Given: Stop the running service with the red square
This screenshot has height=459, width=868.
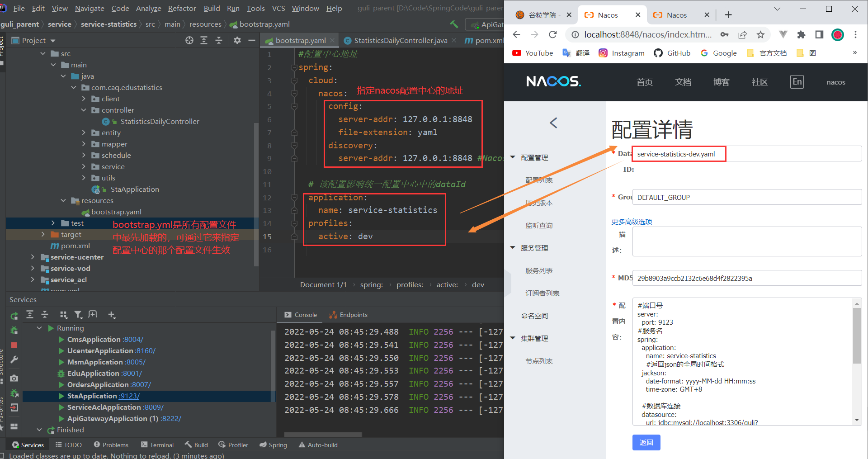Looking at the screenshot, I should [x=14, y=345].
